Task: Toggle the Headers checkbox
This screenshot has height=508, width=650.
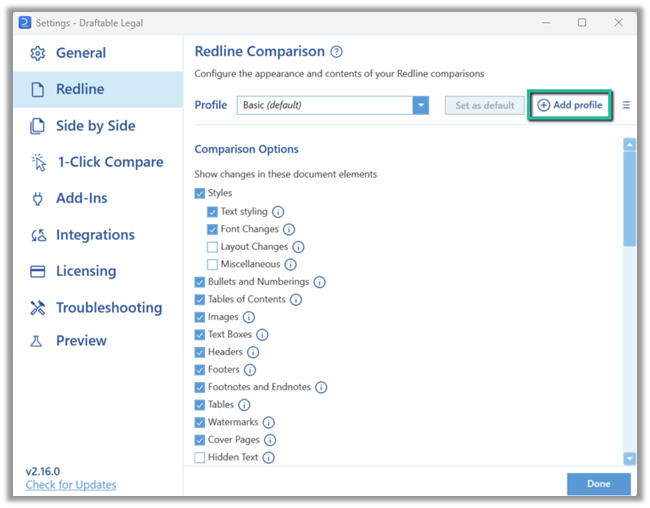Action: 200,352
